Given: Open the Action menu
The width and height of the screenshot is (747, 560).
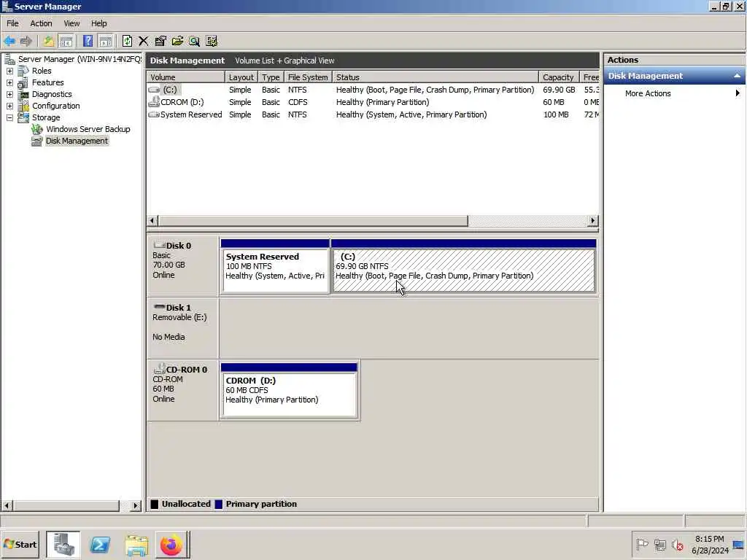Looking at the screenshot, I should click(41, 23).
